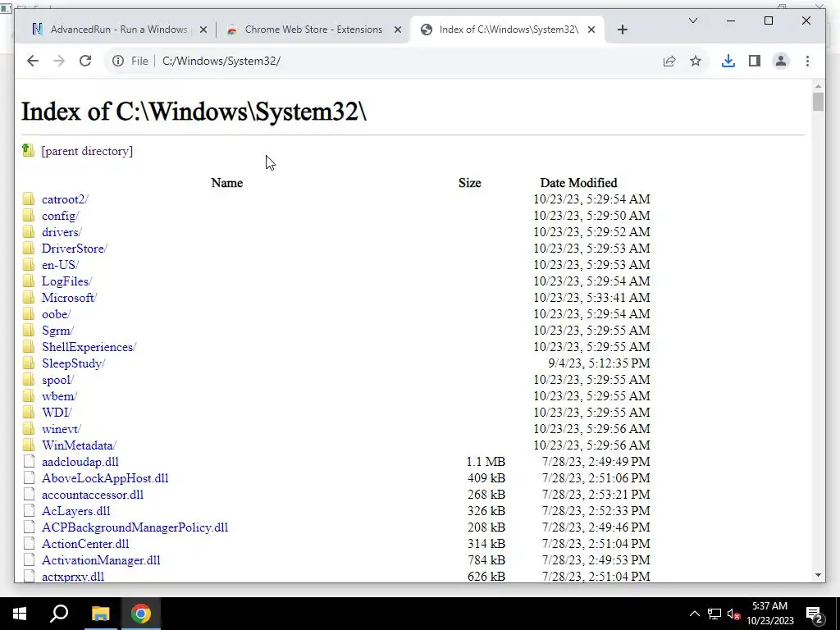Open the Sgrm/ folder link
The image size is (840, 630).
tap(58, 331)
